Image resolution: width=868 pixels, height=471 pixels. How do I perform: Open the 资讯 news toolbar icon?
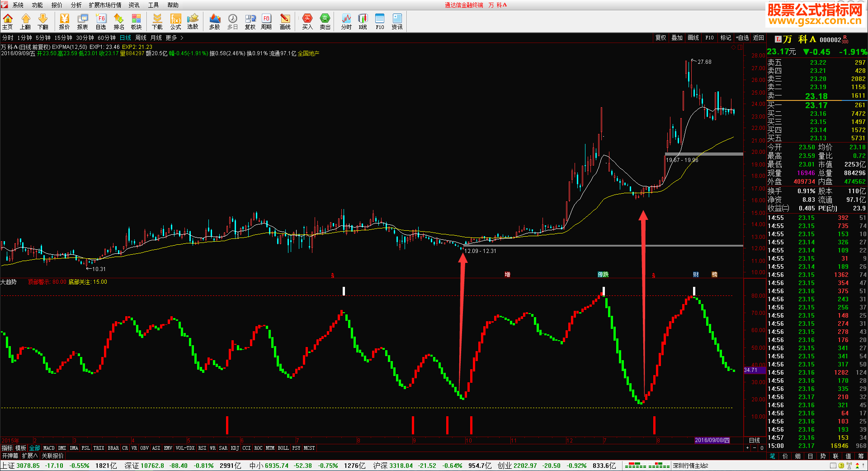point(397,21)
